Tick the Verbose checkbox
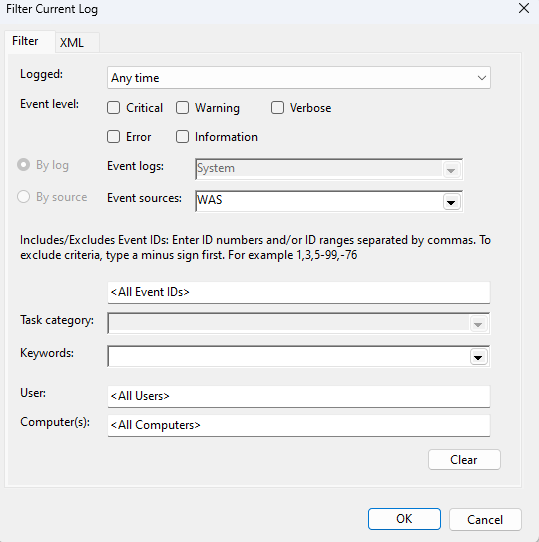 tap(277, 108)
